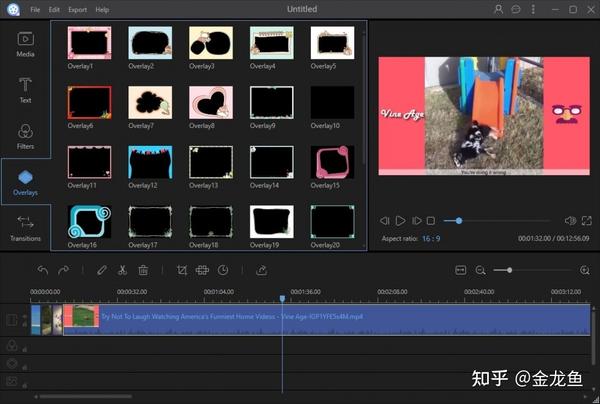The width and height of the screenshot is (600, 404).
Task: Open the 16:9 aspect ratio selector
Action: coord(431,239)
